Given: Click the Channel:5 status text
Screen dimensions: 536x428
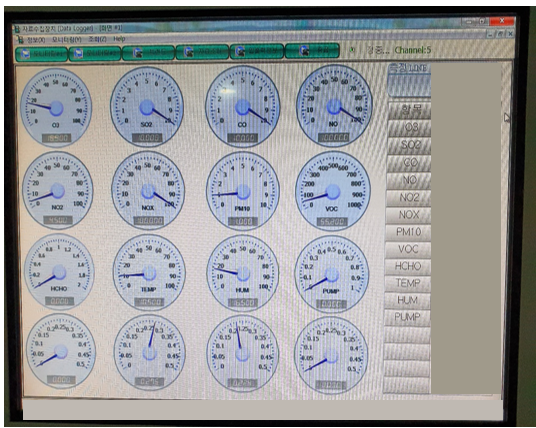Looking at the screenshot, I should pos(413,50).
